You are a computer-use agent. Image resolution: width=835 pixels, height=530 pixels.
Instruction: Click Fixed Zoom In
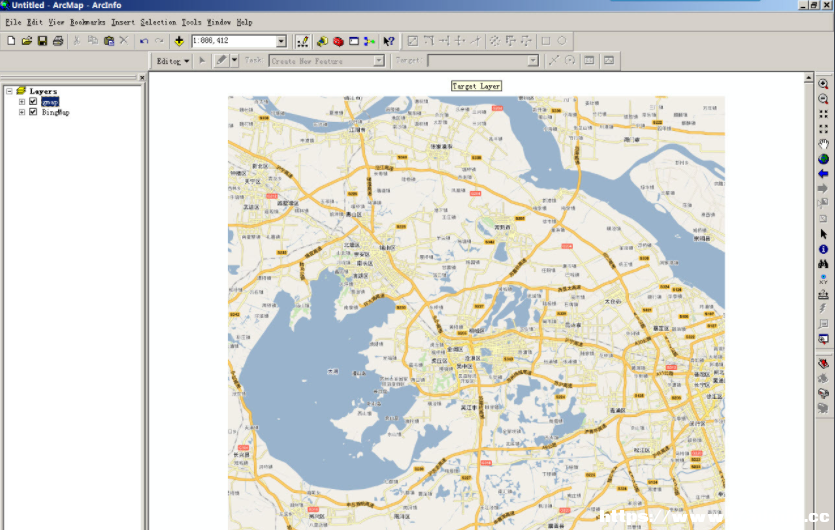823,114
